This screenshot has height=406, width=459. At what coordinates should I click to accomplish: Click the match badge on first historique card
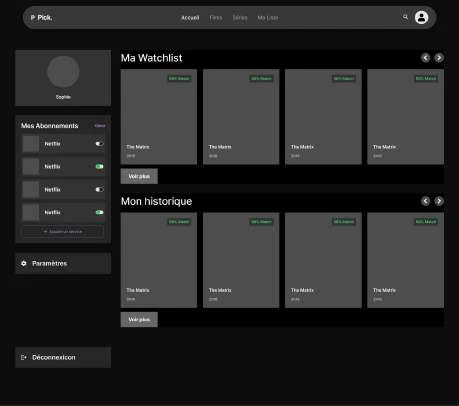[179, 222]
